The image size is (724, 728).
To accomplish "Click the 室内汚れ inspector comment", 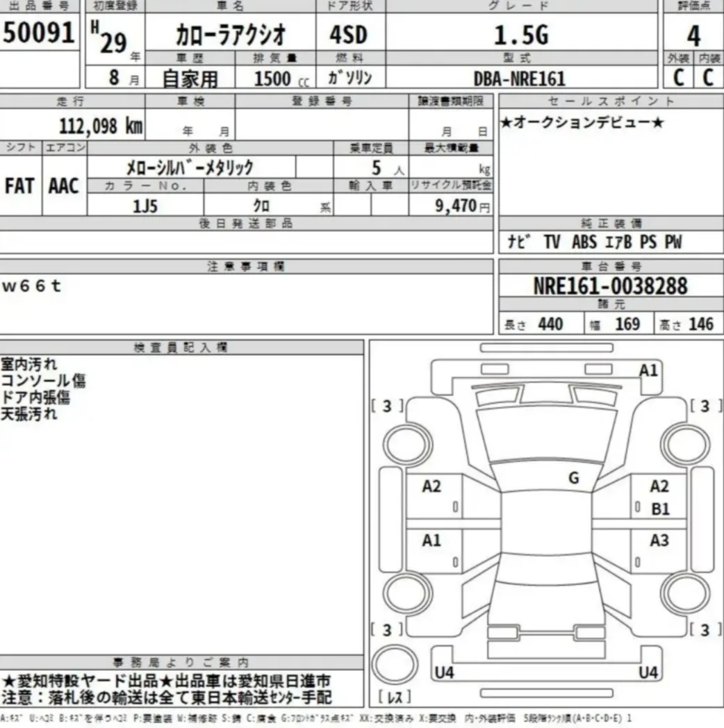I will pos(28,363).
